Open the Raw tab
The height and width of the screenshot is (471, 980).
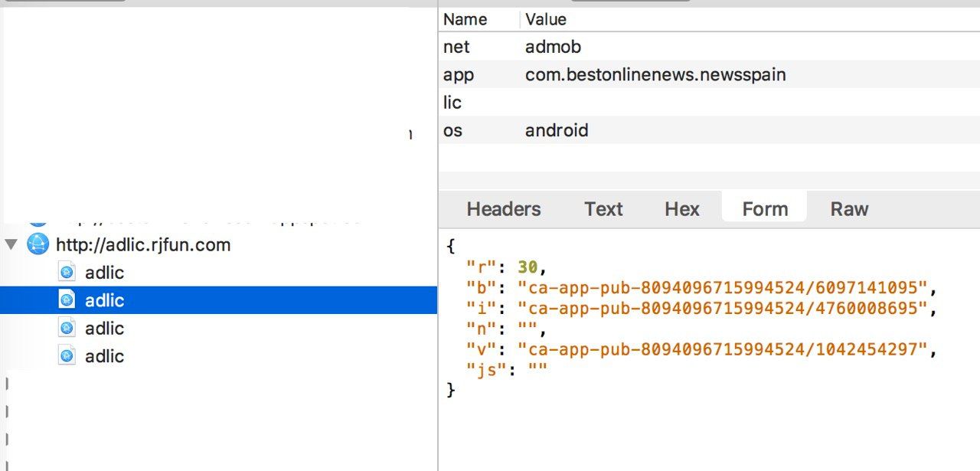(x=849, y=209)
